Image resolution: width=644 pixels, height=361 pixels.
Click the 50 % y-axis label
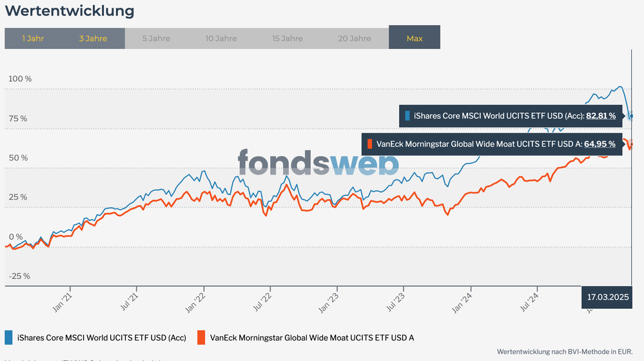tap(19, 158)
